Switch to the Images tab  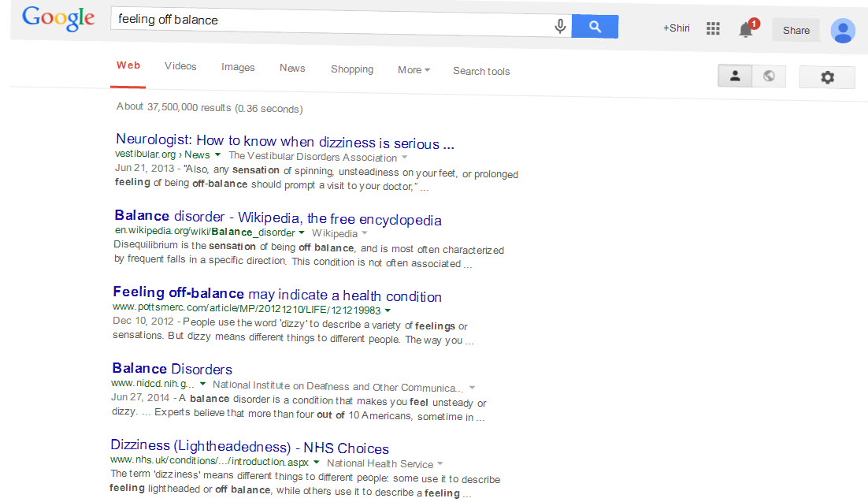(238, 67)
